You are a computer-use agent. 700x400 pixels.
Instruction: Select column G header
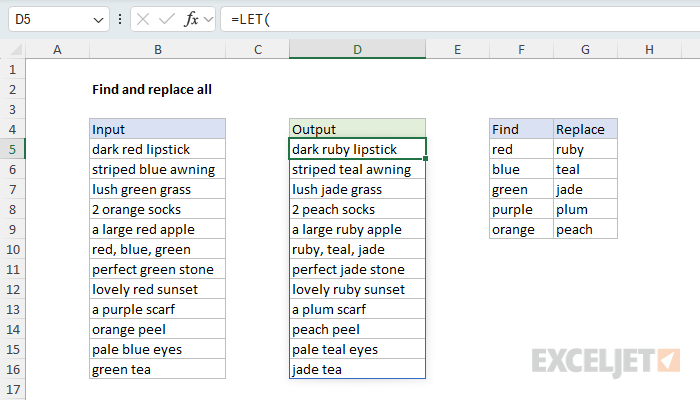[585, 50]
